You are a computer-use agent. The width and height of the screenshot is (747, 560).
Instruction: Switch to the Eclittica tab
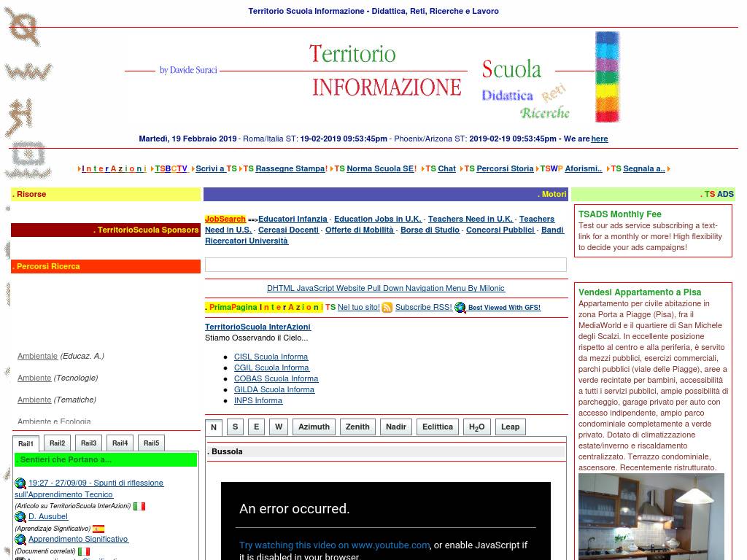coord(438,427)
